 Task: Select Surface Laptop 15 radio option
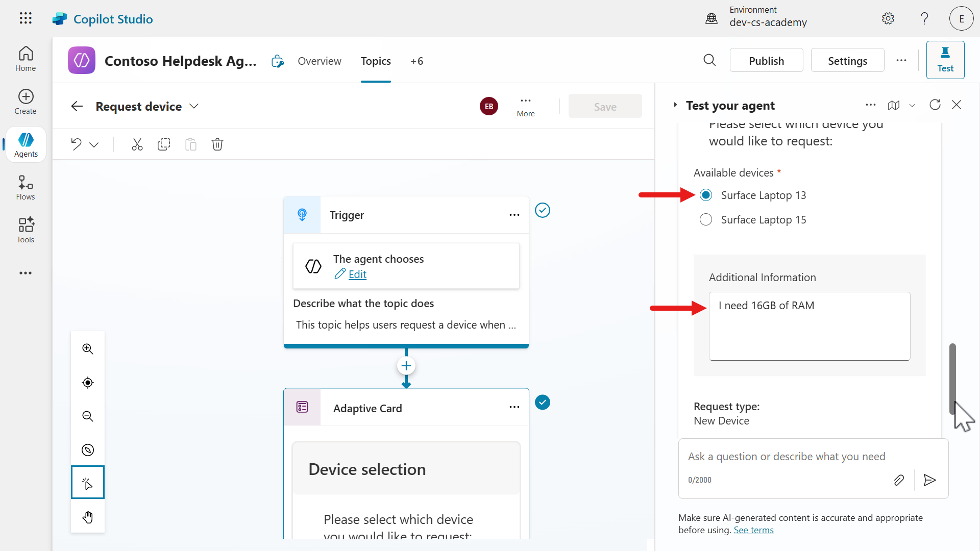pos(706,220)
